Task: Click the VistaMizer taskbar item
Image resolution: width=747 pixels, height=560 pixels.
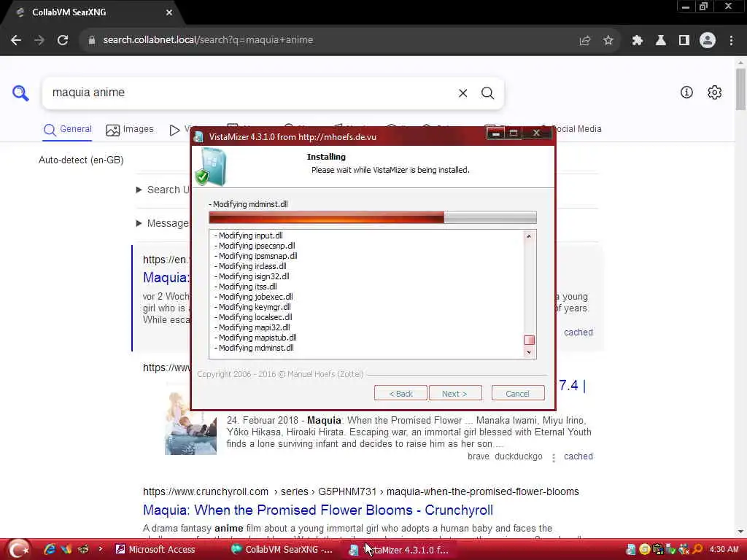Action: (400, 550)
